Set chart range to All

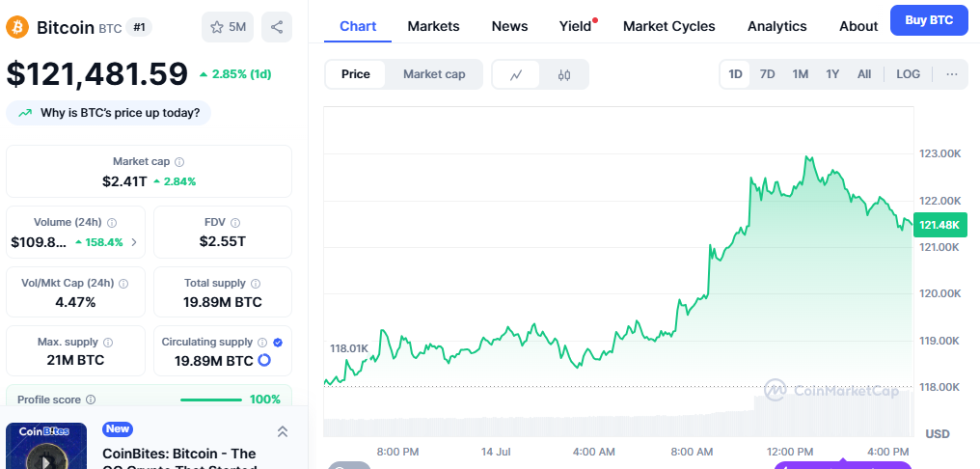click(x=864, y=74)
